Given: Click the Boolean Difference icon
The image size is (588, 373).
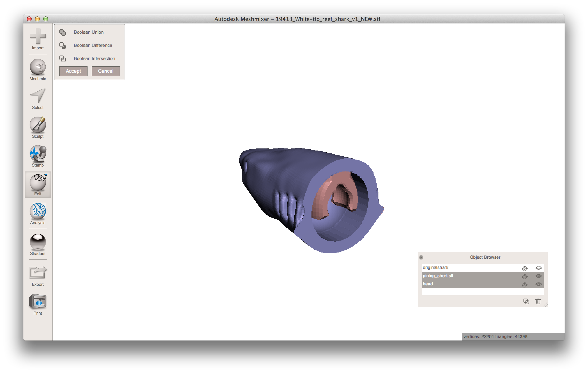Looking at the screenshot, I should click(62, 46).
